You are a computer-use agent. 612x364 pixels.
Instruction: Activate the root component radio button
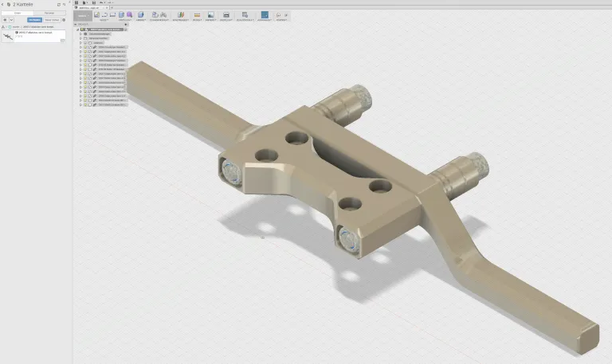125,29
